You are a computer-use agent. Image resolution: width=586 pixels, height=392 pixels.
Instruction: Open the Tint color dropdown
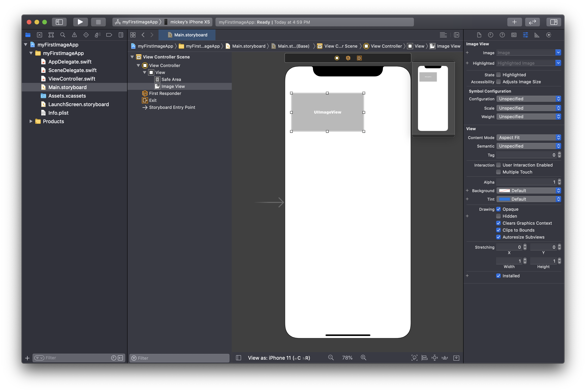point(528,199)
